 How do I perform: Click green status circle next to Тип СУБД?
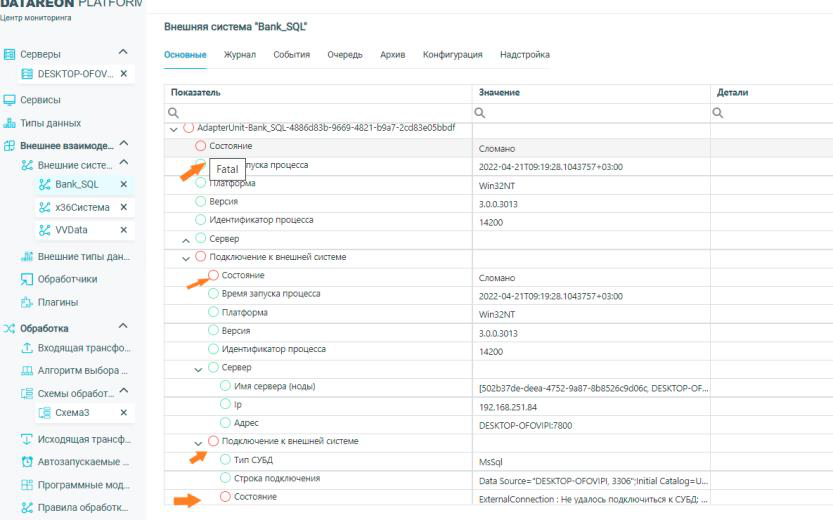(x=224, y=459)
